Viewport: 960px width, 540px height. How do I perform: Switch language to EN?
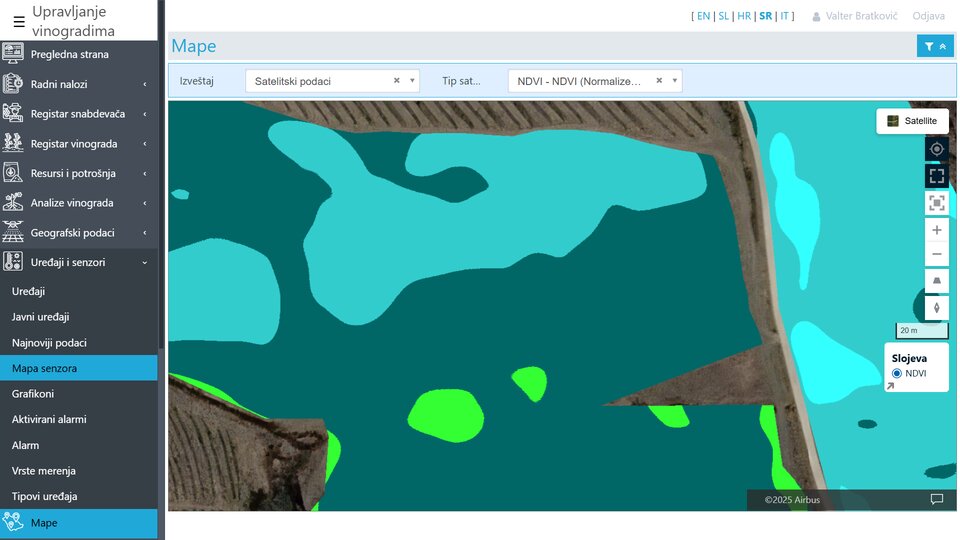pos(703,16)
